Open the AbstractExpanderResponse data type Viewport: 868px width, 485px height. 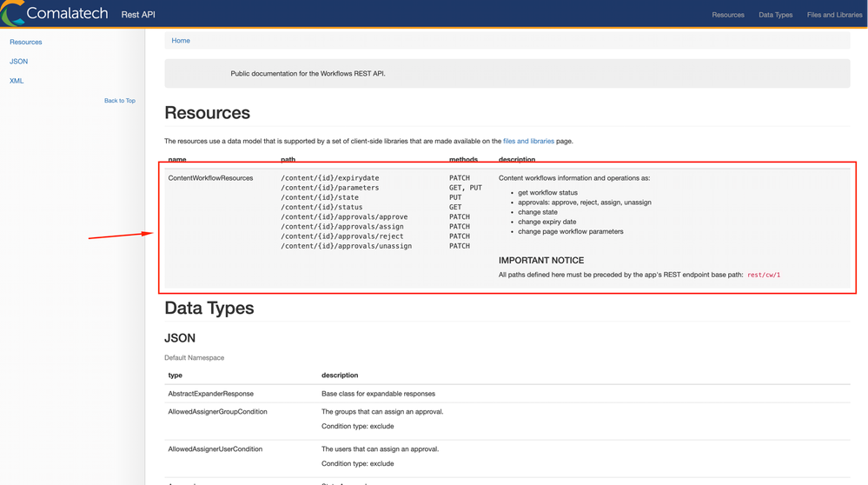click(x=210, y=394)
